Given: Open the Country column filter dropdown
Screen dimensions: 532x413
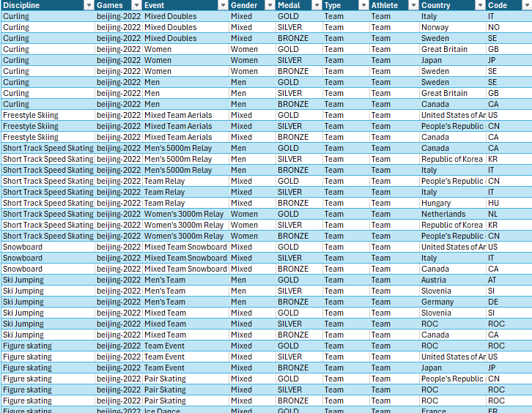Looking at the screenshot, I should [480, 5].
